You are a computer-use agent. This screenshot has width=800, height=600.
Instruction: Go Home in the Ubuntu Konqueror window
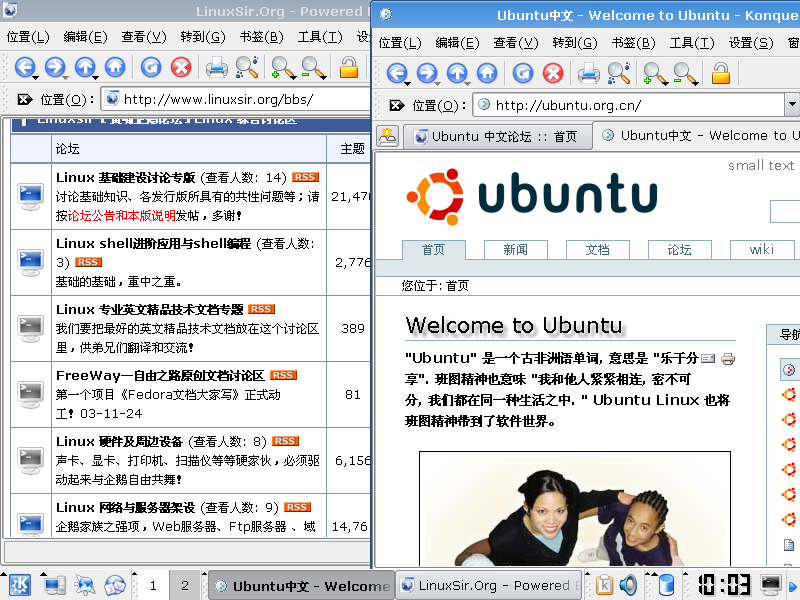click(x=487, y=73)
